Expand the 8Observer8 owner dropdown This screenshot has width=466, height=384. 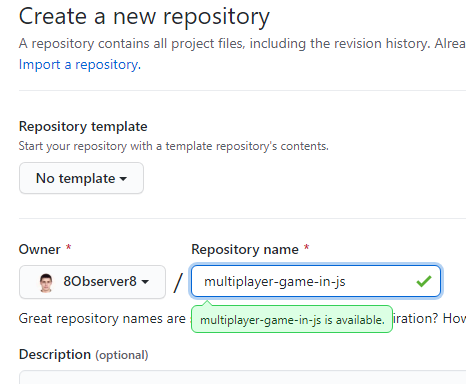(x=92, y=282)
